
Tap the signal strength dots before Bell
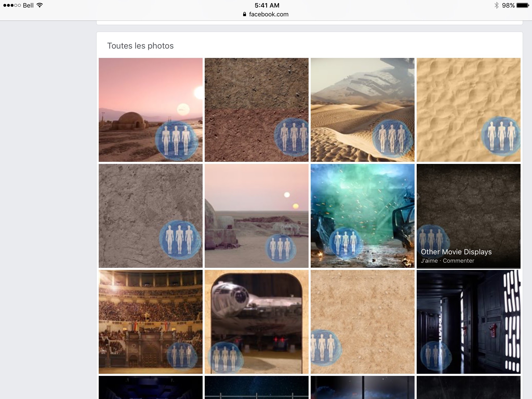click(x=12, y=5)
